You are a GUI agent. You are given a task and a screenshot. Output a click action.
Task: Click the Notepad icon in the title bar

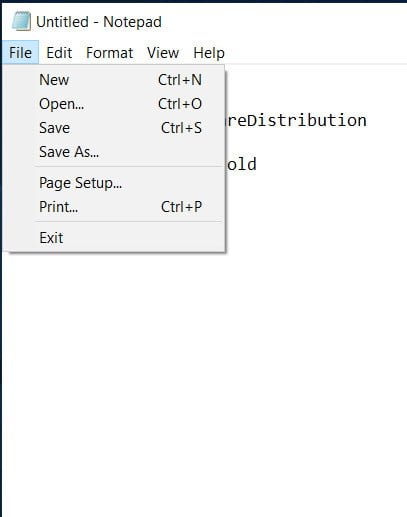pyautogui.click(x=21, y=21)
